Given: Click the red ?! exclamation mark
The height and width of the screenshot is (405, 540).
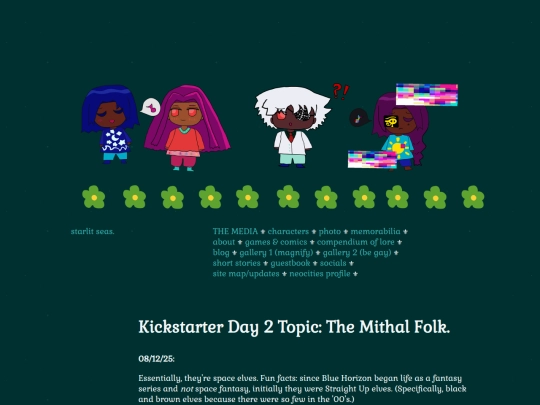Looking at the screenshot, I should 341,91.
